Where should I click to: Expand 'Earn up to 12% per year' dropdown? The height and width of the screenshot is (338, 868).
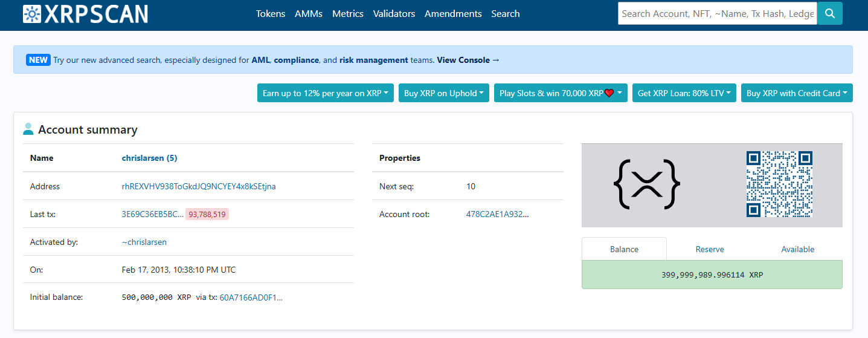pos(326,93)
